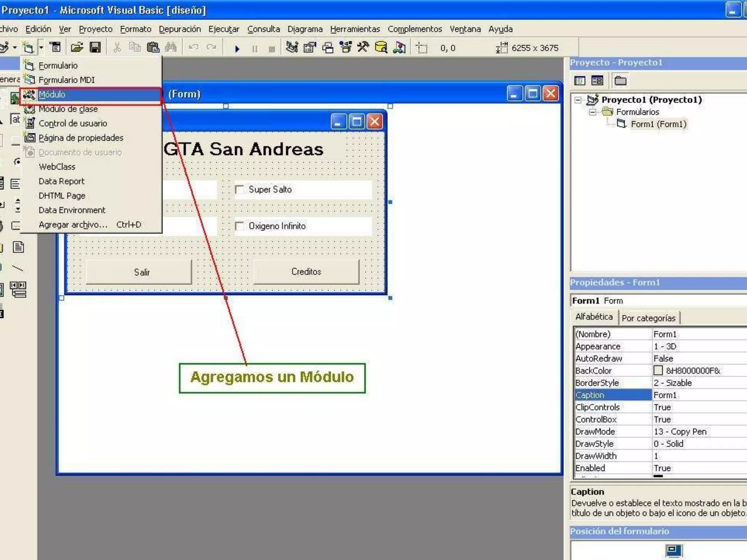Check the Super Salto checkbox
This screenshot has height=560, width=747.
[240, 190]
